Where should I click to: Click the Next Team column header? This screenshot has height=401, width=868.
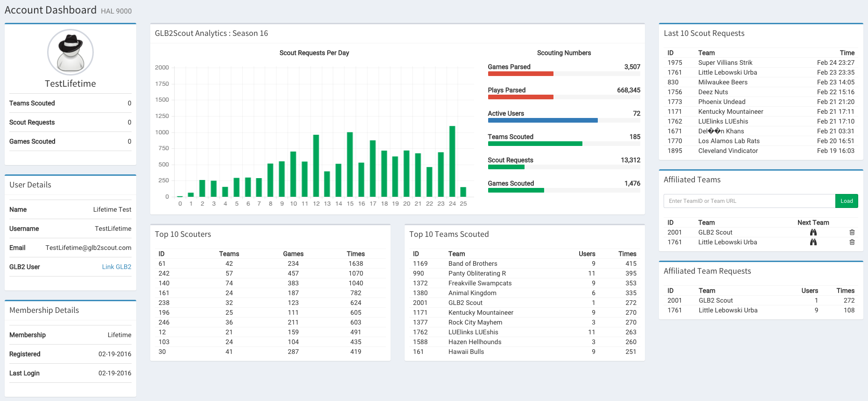[813, 222]
